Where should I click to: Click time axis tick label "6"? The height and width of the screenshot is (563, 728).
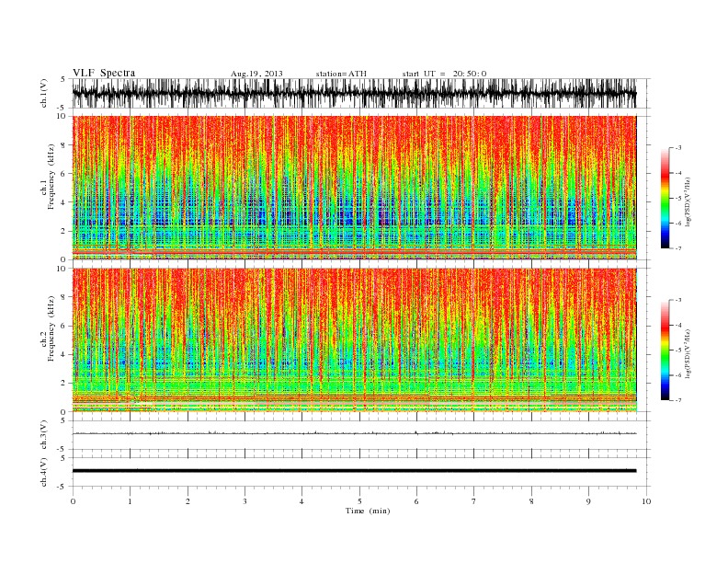(416, 501)
